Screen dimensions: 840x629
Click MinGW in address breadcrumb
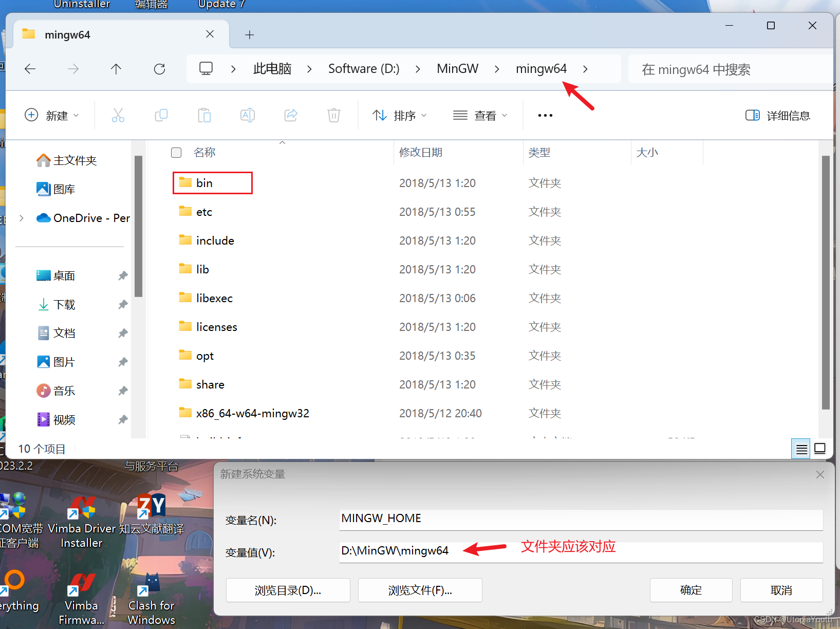pyautogui.click(x=457, y=69)
